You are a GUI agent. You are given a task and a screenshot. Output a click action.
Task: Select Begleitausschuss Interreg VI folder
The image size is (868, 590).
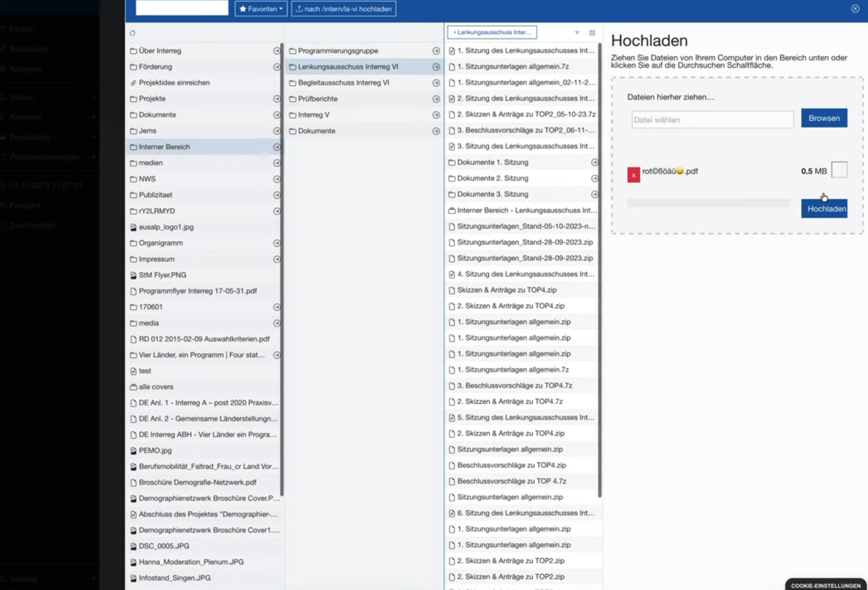(343, 83)
